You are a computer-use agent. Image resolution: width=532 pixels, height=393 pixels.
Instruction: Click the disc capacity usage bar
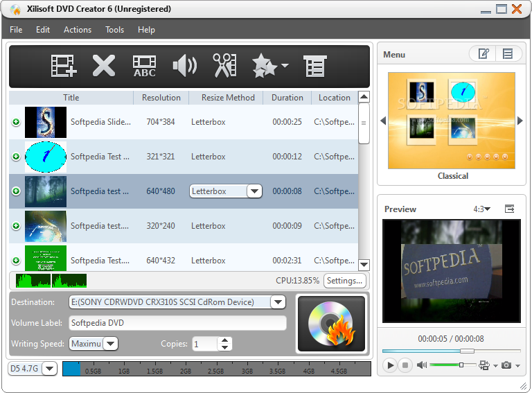217,369
